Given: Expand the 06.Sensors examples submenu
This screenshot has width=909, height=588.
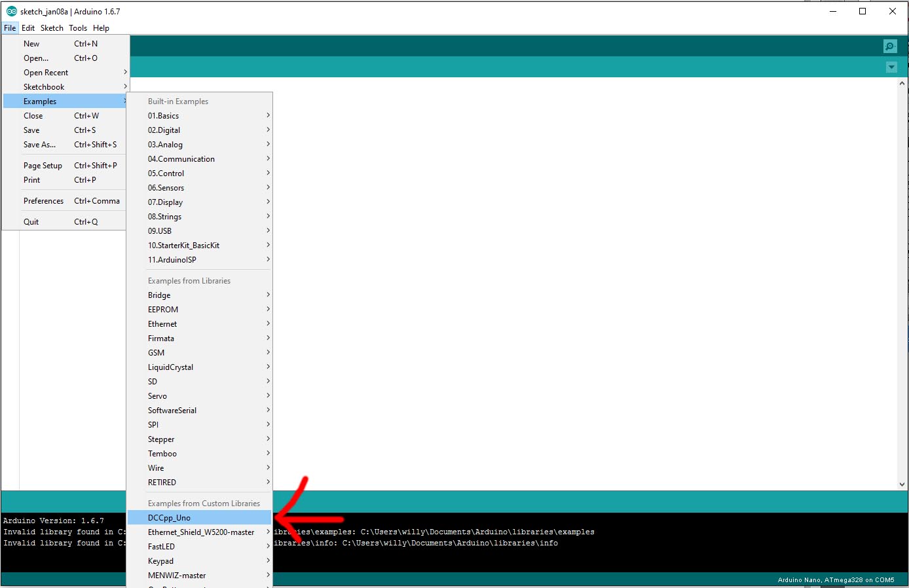Looking at the screenshot, I should pos(199,188).
